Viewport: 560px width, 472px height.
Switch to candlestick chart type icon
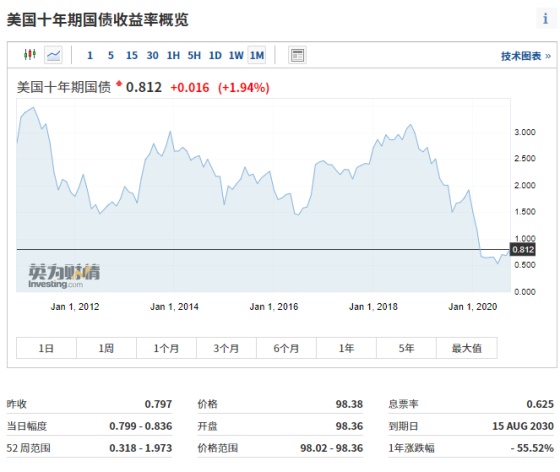point(30,55)
